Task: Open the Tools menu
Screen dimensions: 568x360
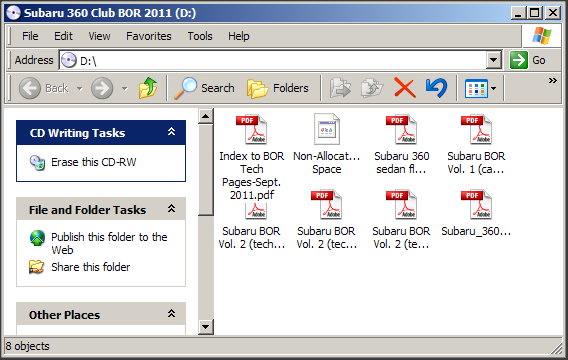Action: [x=200, y=36]
